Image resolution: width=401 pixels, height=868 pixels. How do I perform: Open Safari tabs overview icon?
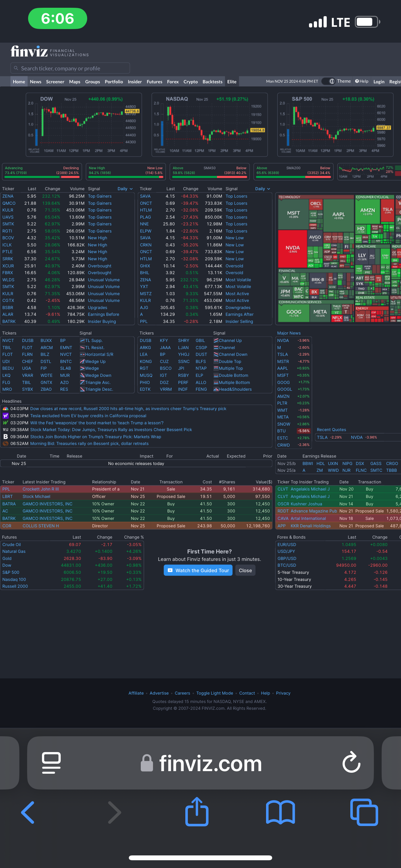coord(364,812)
